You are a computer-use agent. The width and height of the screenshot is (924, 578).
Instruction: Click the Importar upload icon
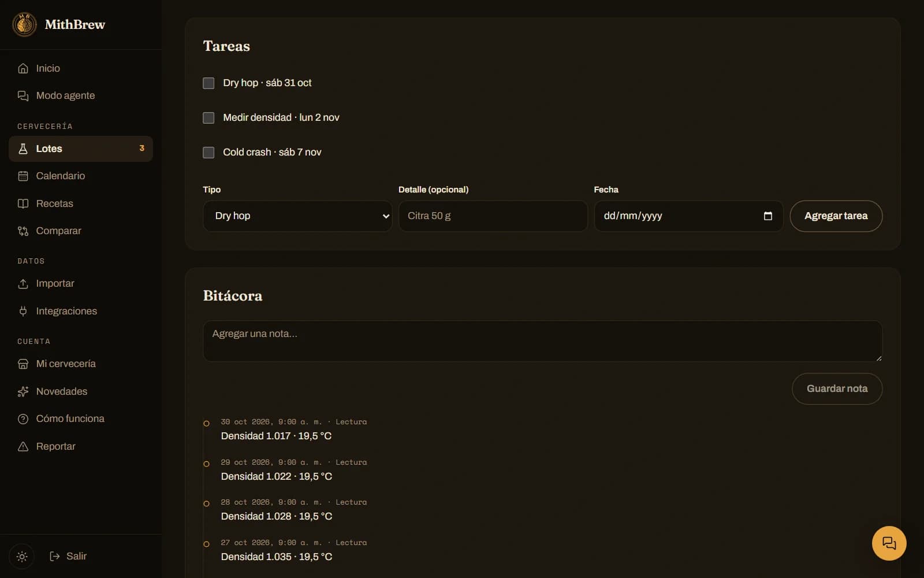[23, 283]
